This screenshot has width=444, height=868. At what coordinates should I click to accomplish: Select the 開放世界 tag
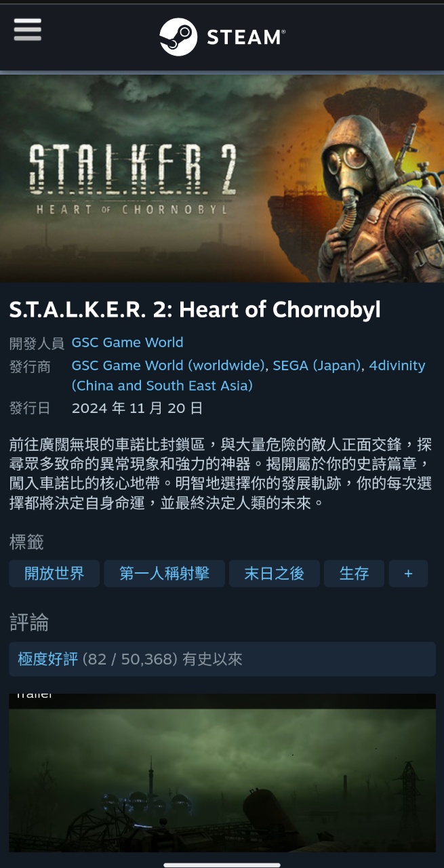point(54,574)
